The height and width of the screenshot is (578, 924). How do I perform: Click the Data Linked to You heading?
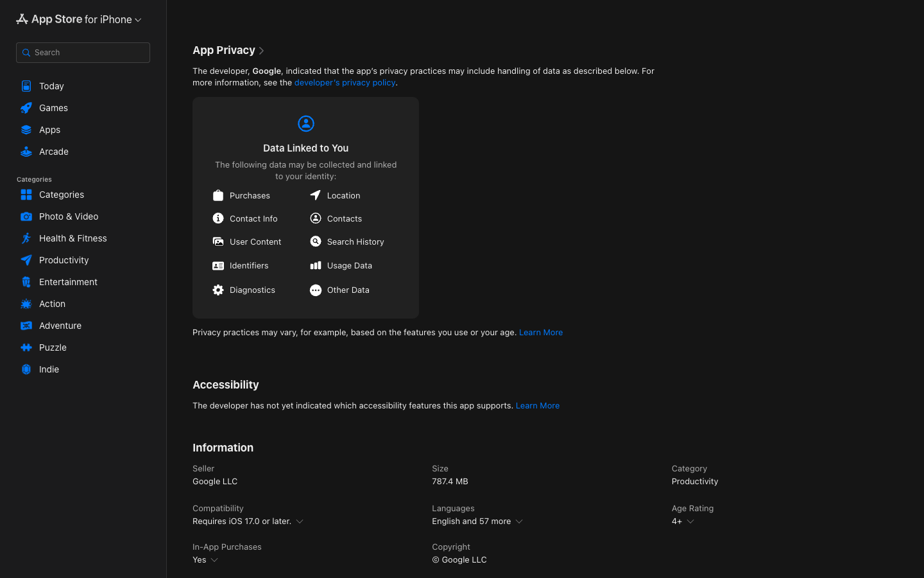[306, 148]
